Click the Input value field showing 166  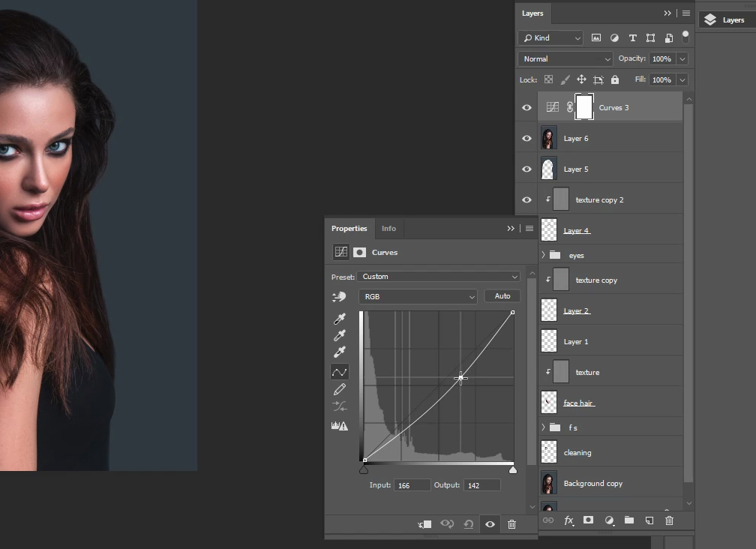[411, 485]
